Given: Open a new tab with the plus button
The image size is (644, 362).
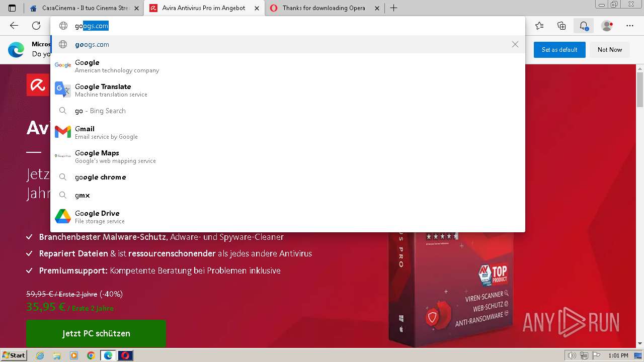Looking at the screenshot, I should click(x=394, y=8).
